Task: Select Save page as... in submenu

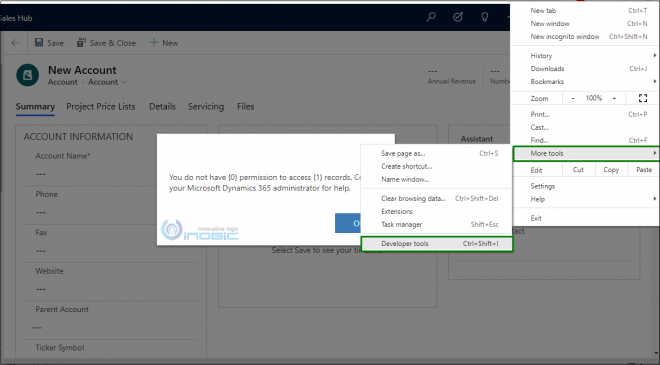Action: 437,153
